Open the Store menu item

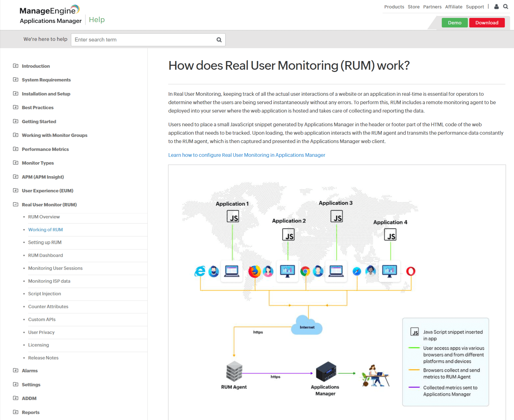coord(413,7)
